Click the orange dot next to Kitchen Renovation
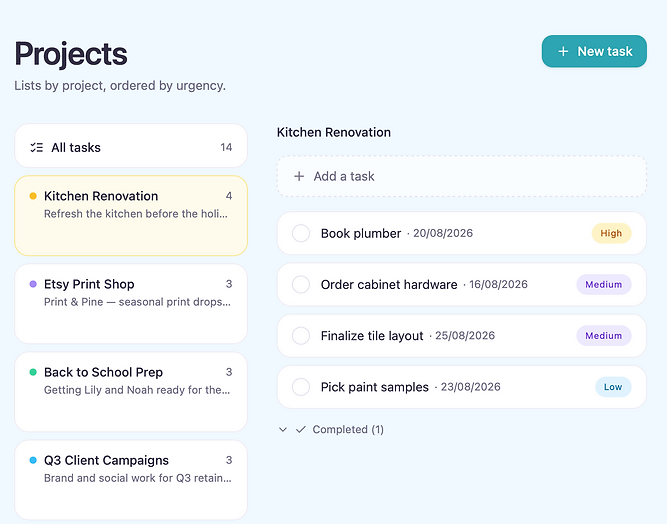This screenshot has width=667, height=524. click(33, 196)
